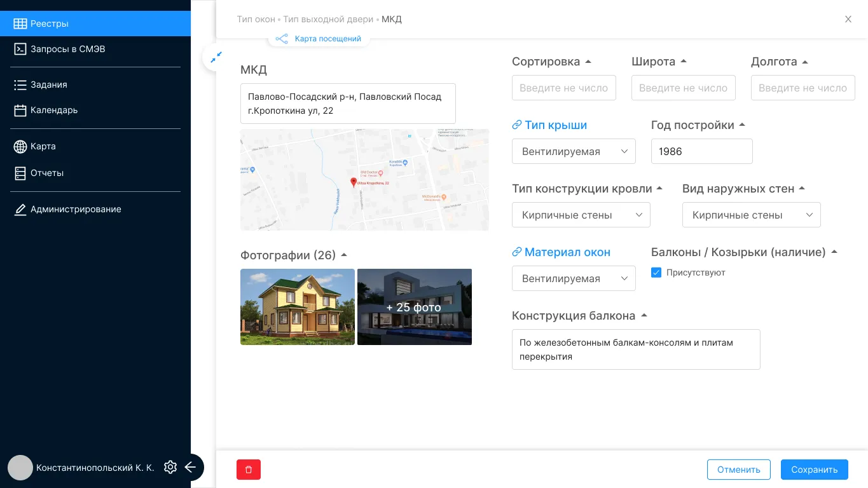Viewport: 868px width, 488px height.
Task: Open the Тип крыши link label
Action: click(556, 125)
